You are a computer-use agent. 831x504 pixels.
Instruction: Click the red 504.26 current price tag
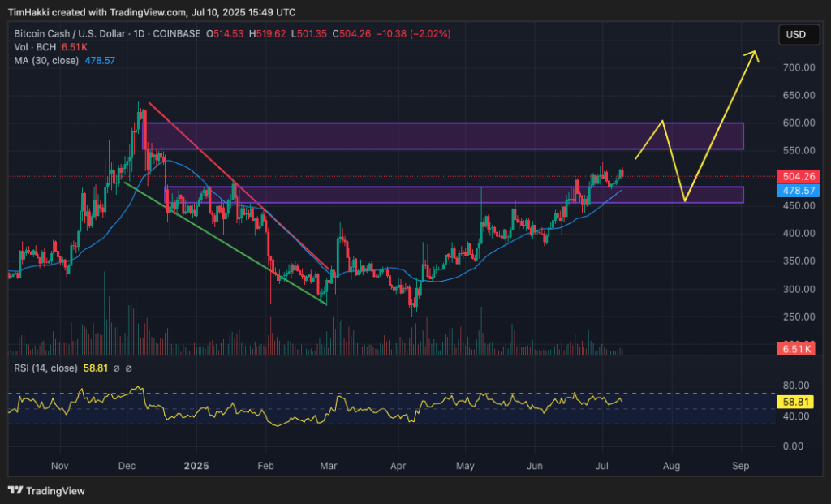[x=796, y=176]
